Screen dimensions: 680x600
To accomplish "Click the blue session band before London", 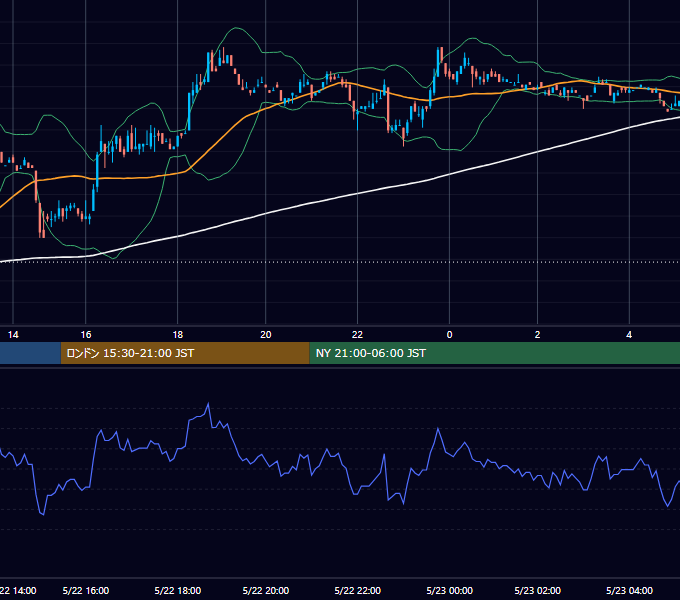I will (x=30, y=353).
